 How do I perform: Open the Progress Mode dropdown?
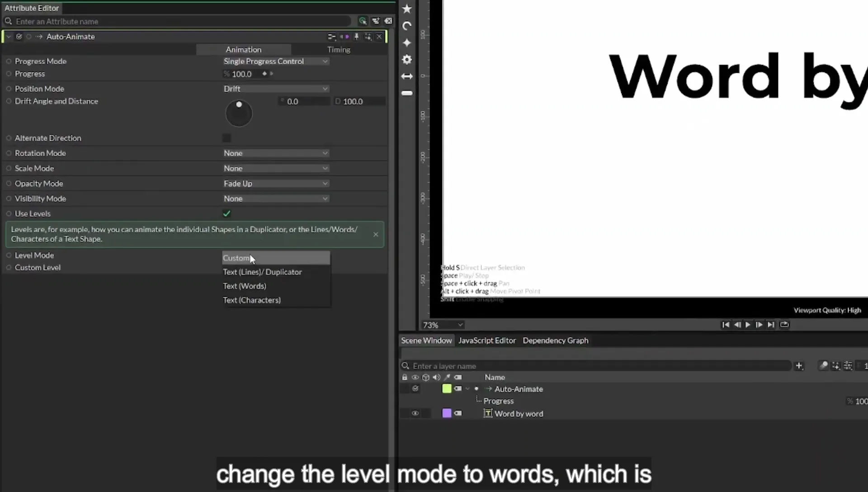pyautogui.click(x=276, y=61)
